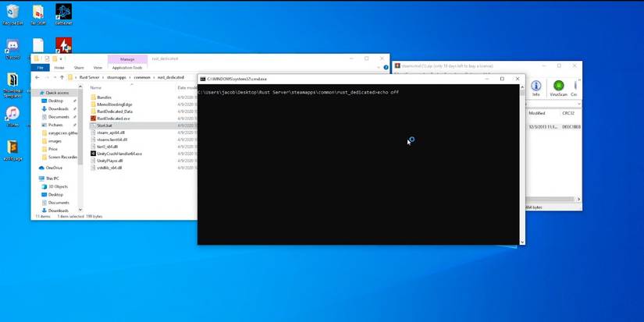Open the Share ribbon tab

pyautogui.click(x=79, y=68)
